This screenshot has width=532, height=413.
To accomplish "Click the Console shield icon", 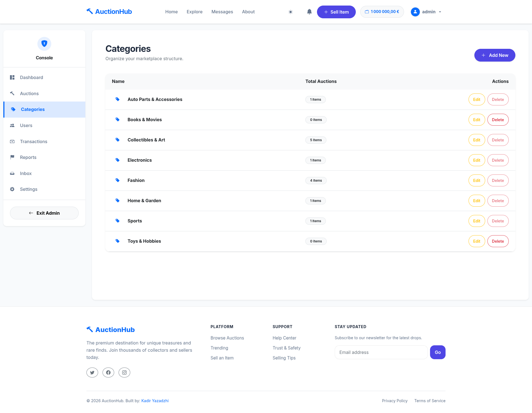I will coord(44,44).
